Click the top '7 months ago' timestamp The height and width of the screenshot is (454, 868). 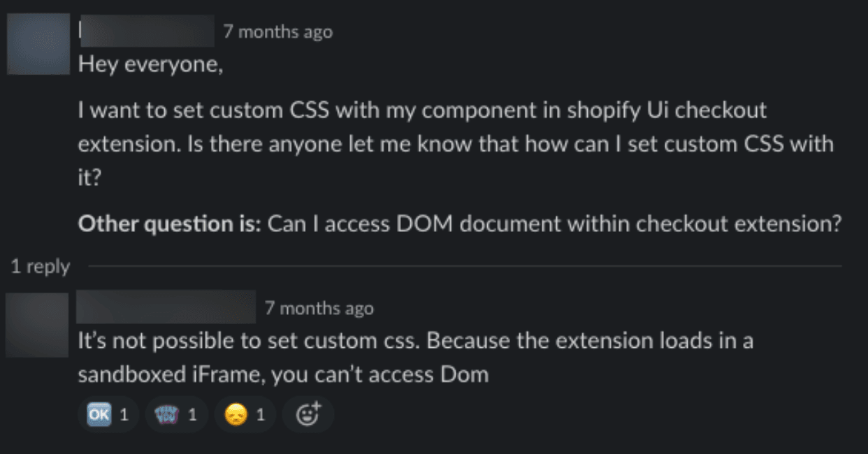pyautogui.click(x=277, y=31)
